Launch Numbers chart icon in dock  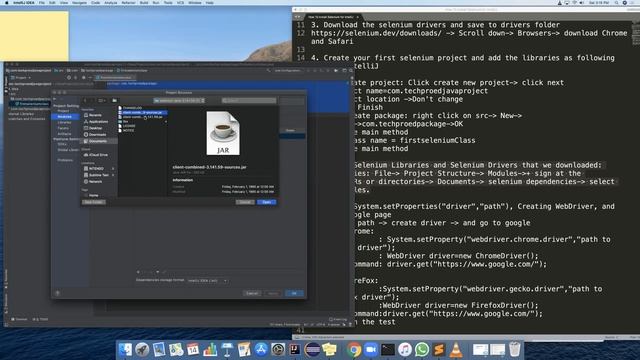tap(210, 350)
